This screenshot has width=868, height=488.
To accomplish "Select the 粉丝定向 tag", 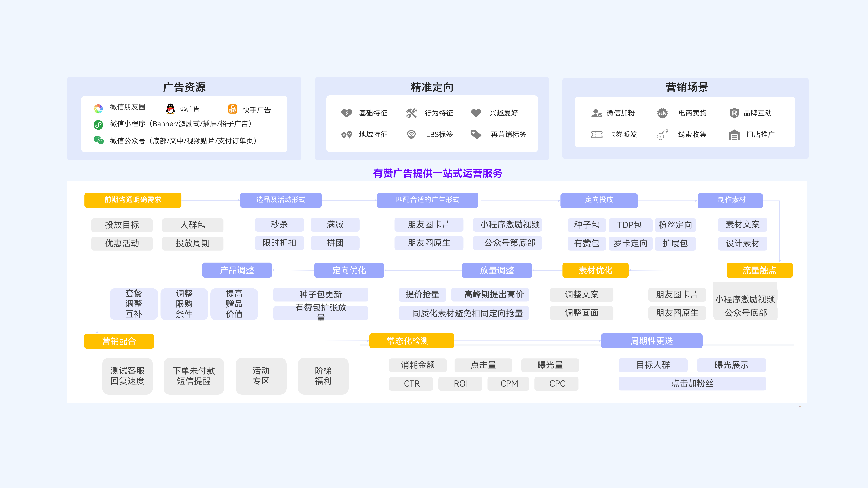I will pos(675,225).
